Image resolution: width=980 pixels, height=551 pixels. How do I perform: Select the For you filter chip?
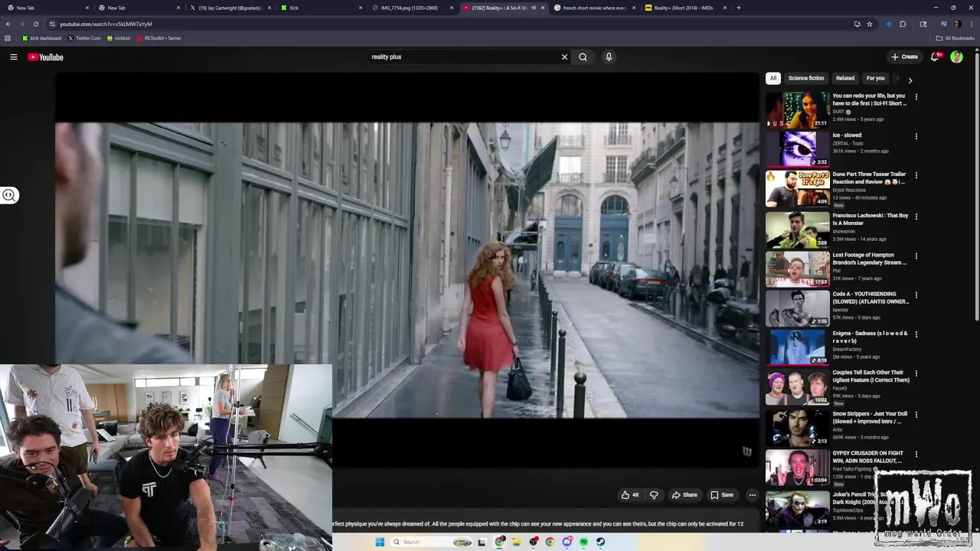point(875,78)
